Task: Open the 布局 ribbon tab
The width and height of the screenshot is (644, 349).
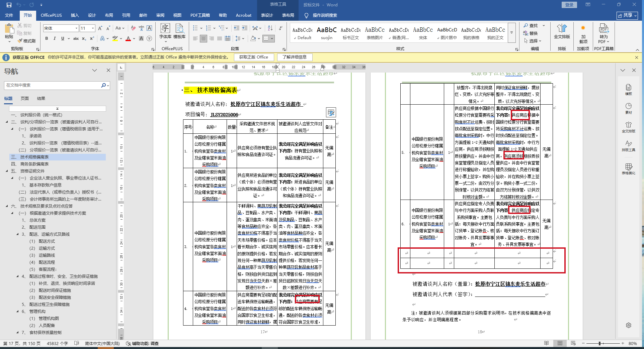Action: click(109, 15)
